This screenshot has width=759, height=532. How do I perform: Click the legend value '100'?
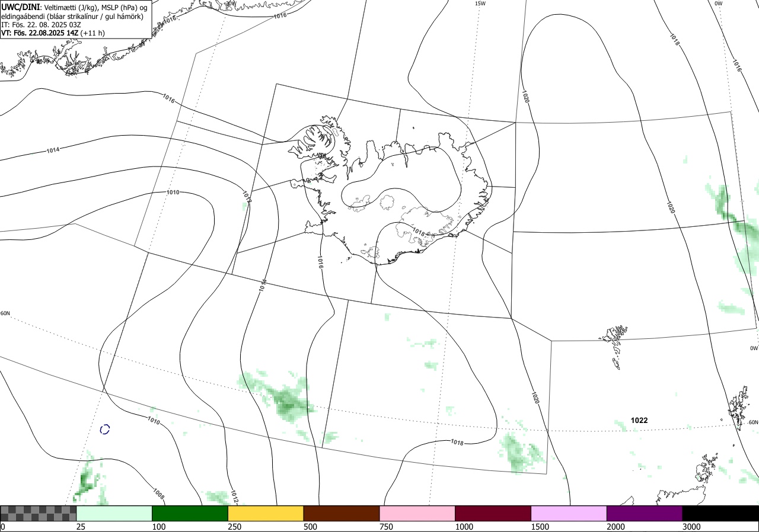click(158, 527)
